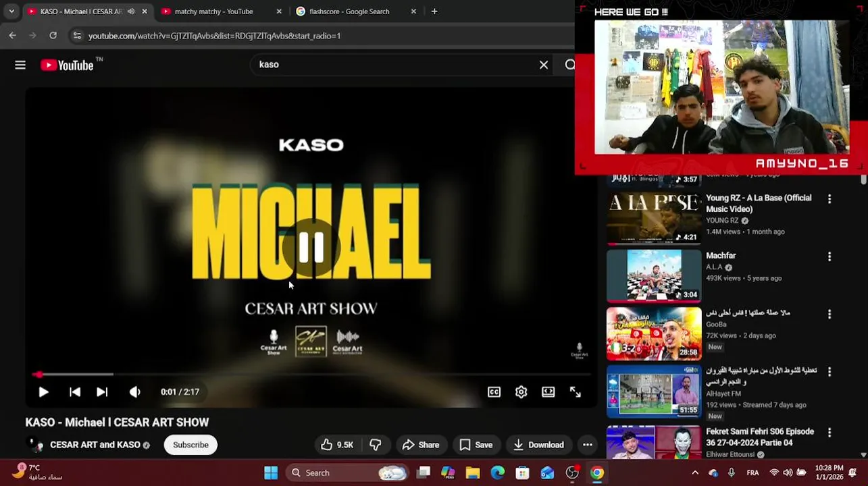The width and height of the screenshot is (868, 486).
Task: Switch player to theater mode
Action: click(548, 391)
